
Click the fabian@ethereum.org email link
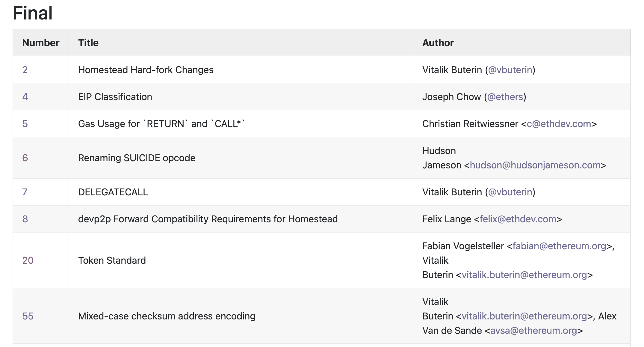click(x=560, y=246)
